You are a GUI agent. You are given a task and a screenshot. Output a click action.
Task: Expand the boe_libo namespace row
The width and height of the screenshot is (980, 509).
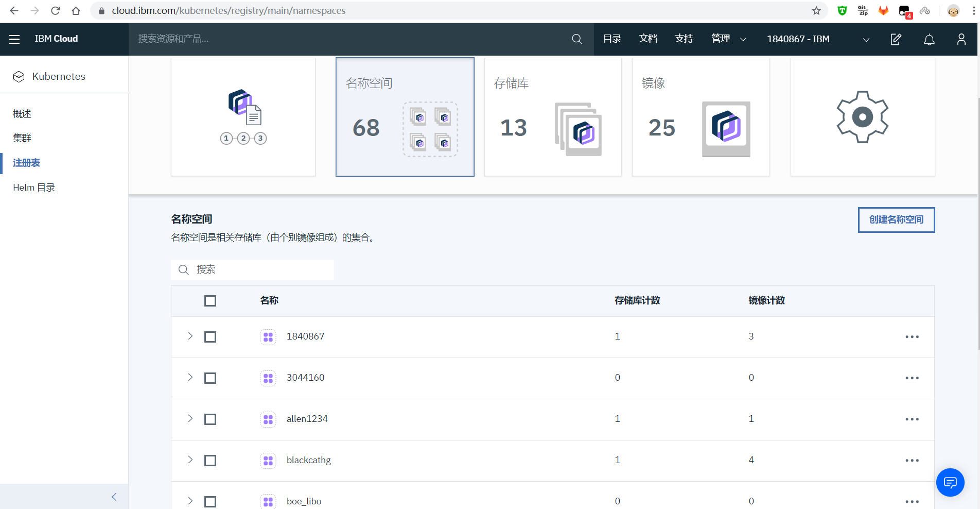click(x=190, y=501)
